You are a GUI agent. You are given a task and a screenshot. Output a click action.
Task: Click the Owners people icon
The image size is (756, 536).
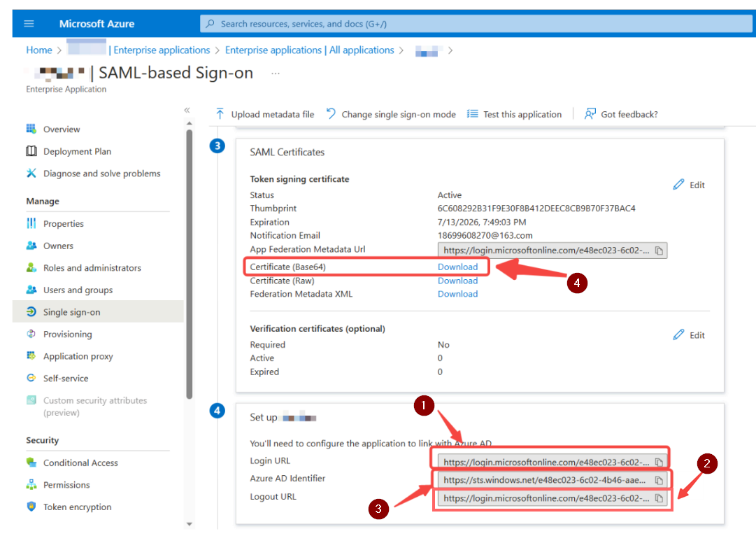[x=31, y=246]
